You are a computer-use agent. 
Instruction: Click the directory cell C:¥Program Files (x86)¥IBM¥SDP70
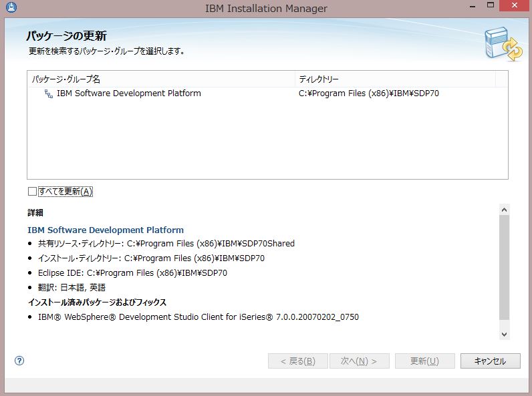368,93
